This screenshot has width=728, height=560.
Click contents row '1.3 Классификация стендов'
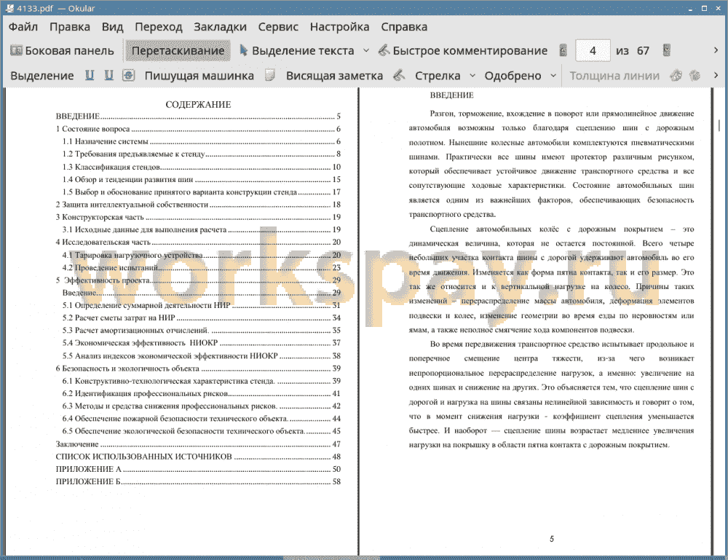(202, 167)
